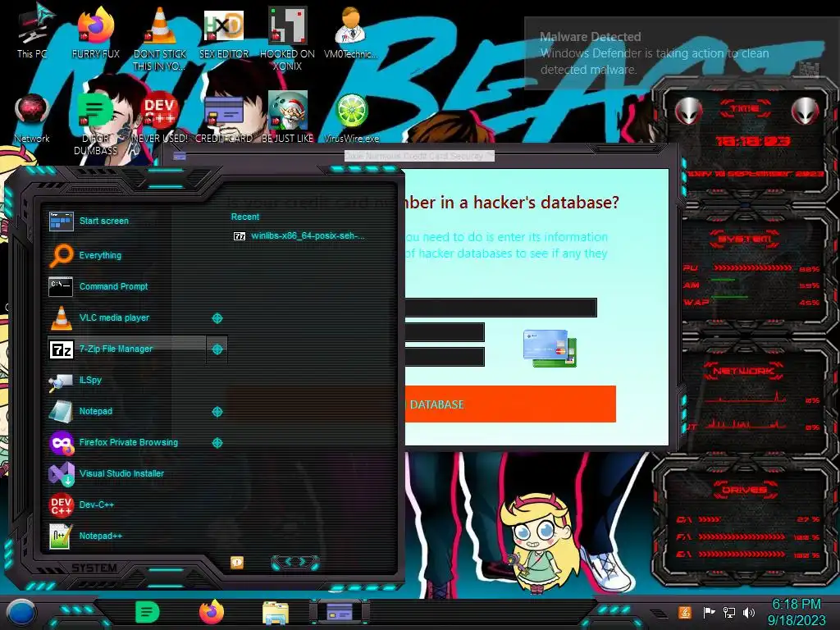Open the VM0Technic desktop icon
This screenshot has width=840, height=630.
click(x=351, y=31)
